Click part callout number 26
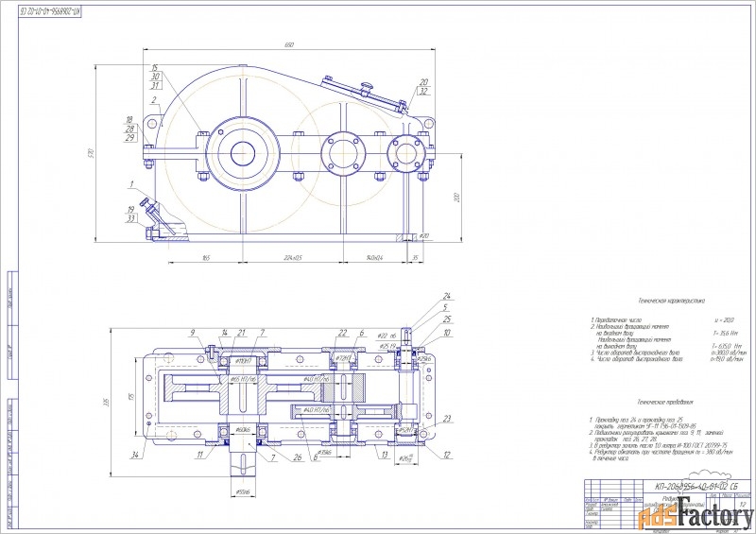This screenshot has width=756, height=534. point(298,456)
